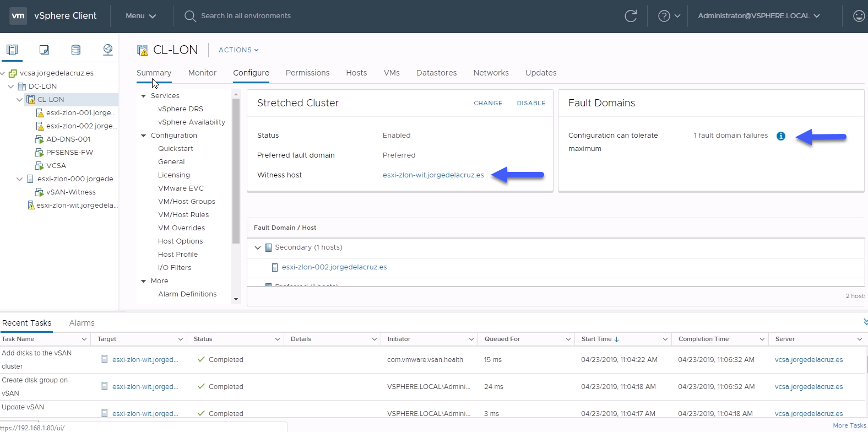The image size is (868, 432).
Task: Click the PFSENSE-FW virtual machine icon
Action: pyautogui.click(x=39, y=153)
